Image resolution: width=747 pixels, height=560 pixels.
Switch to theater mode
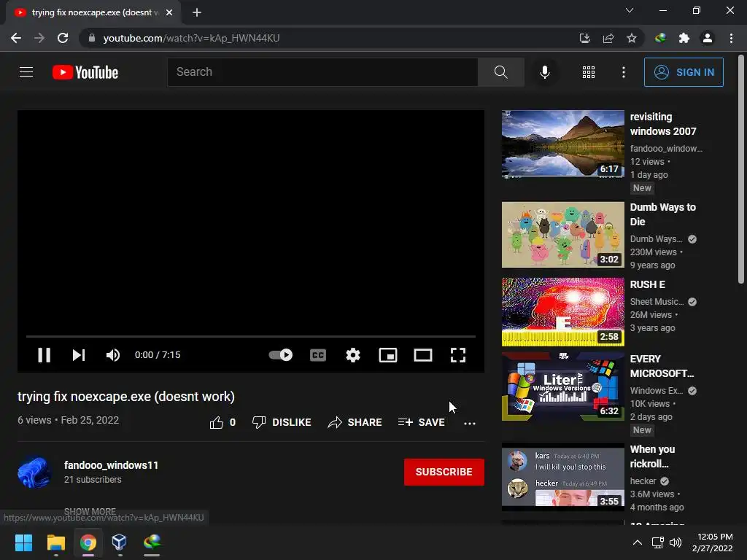point(423,355)
